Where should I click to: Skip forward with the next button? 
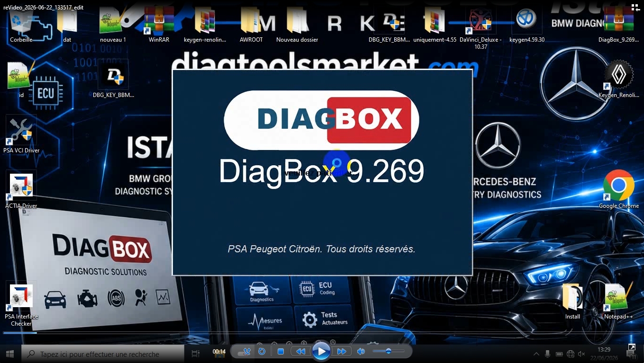[342, 352]
